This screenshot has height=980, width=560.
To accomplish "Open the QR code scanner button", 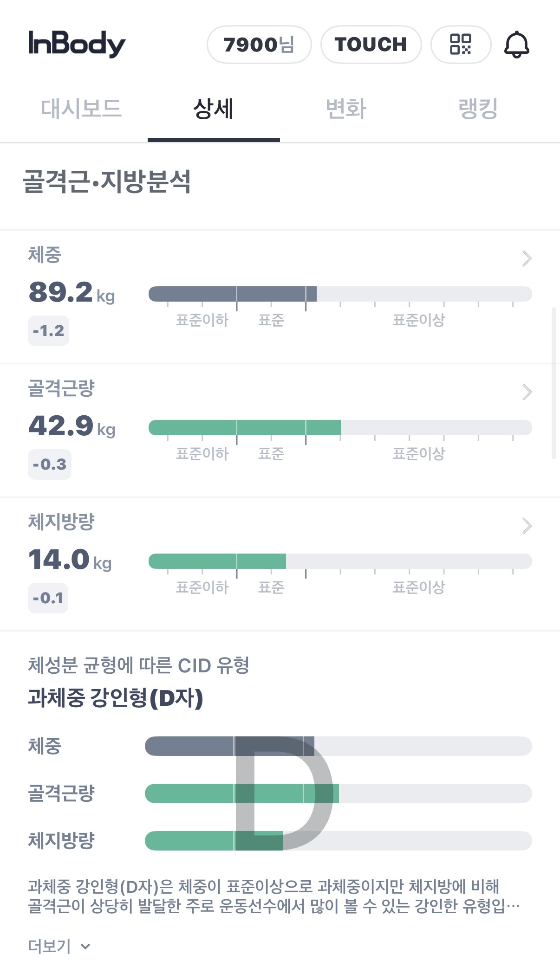I will (461, 45).
